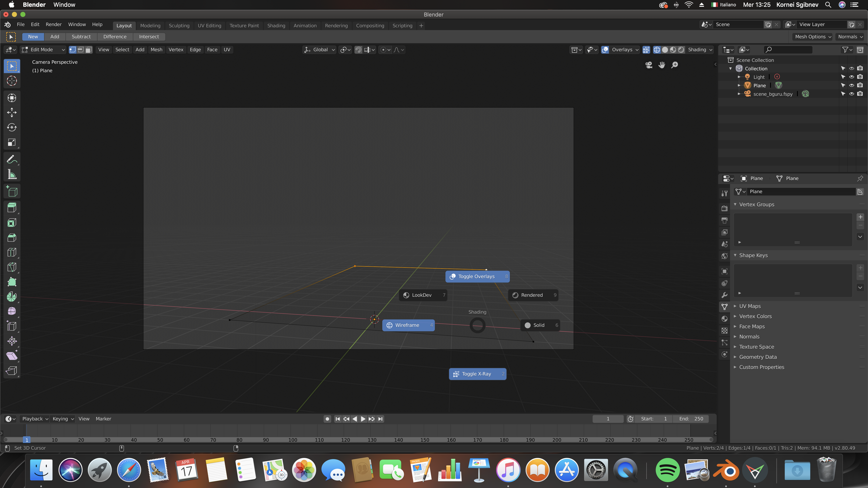Select the Rotate tool icon
This screenshot has height=488, width=868.
coord(12,127)
